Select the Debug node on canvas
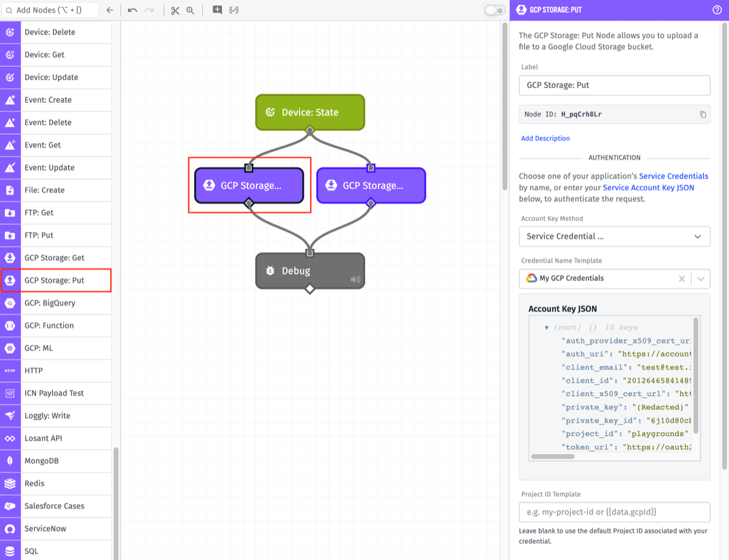 310,271
